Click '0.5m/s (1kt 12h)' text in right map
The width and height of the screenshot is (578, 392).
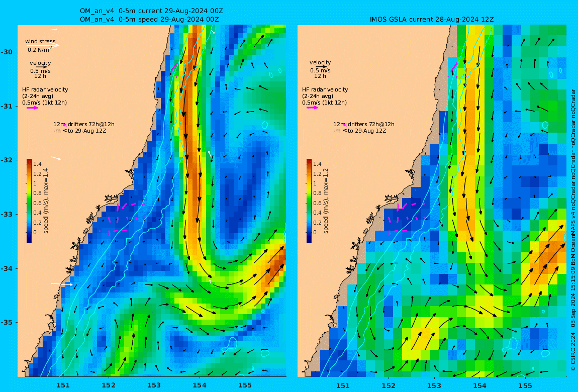[x=325, y=103]
